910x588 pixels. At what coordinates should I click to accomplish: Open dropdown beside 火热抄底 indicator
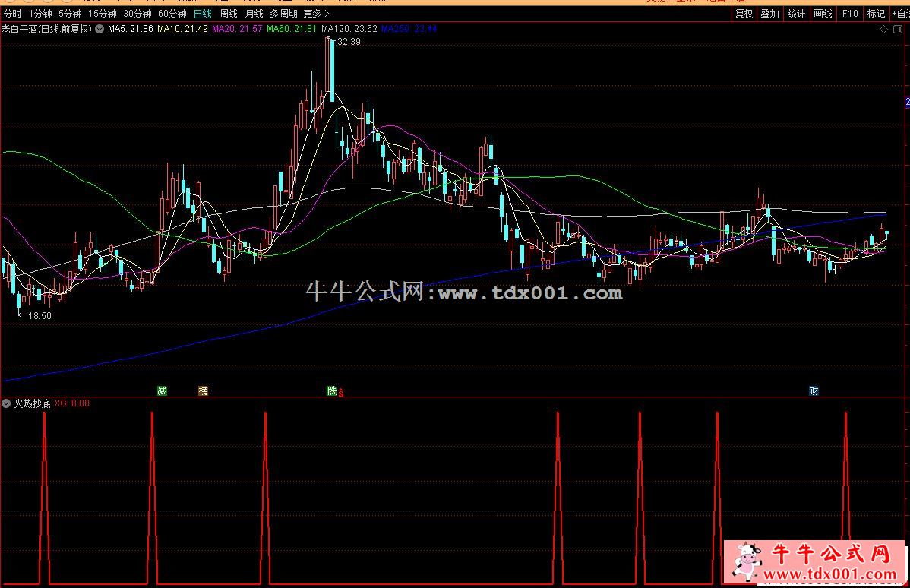pos(6,403)
